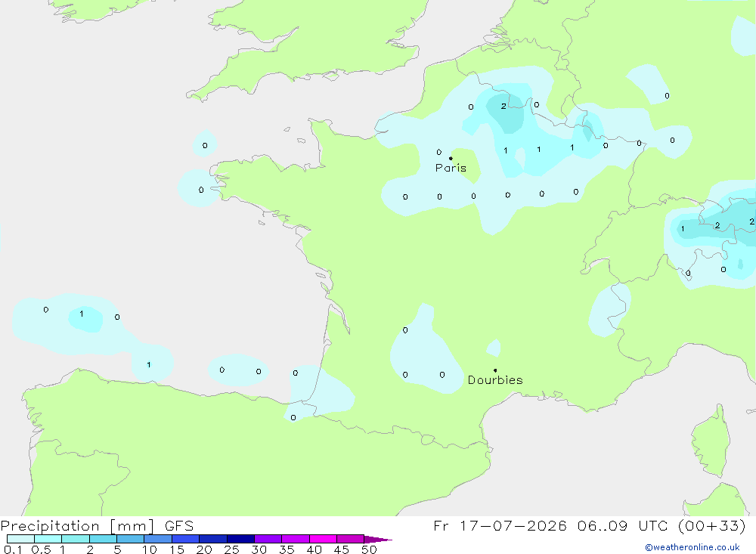
Task: Open the weatheronline.co.uk copyright link
Action: [692, 547]
